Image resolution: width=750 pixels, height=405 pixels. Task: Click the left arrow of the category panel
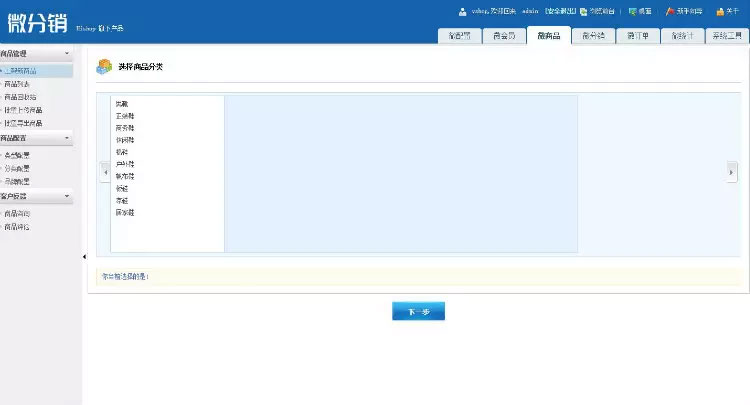(106, 172)
